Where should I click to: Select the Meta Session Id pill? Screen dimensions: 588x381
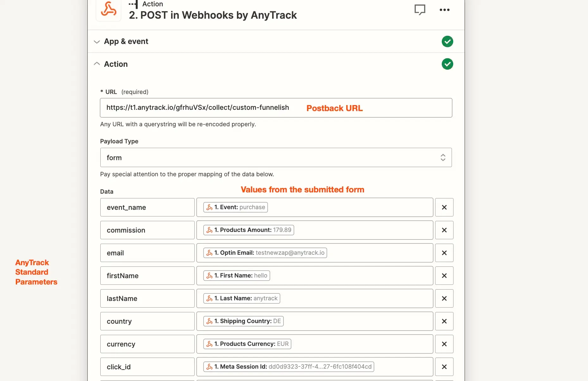pyautogui.click(x=289, y=367)
